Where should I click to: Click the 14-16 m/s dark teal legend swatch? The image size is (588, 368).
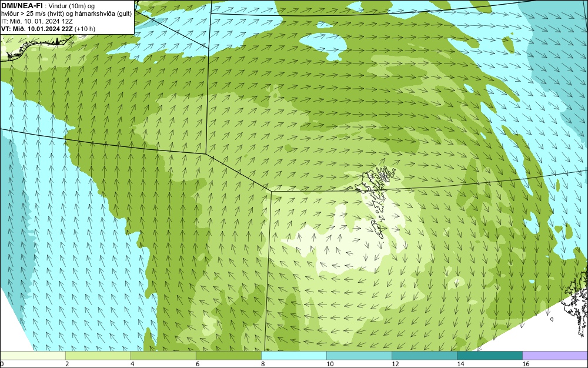point(489,356)
